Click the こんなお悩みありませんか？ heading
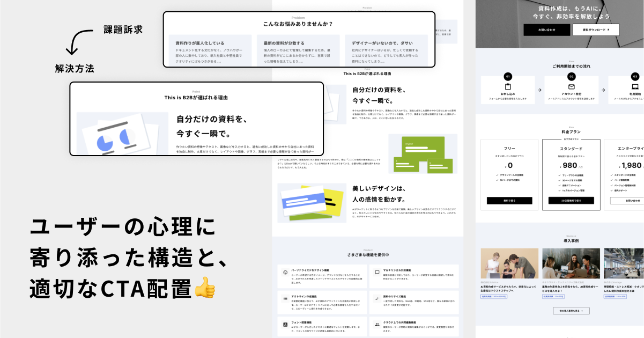Image resolution: width=644 pixels, height=338 pixels. coord(298,24)
